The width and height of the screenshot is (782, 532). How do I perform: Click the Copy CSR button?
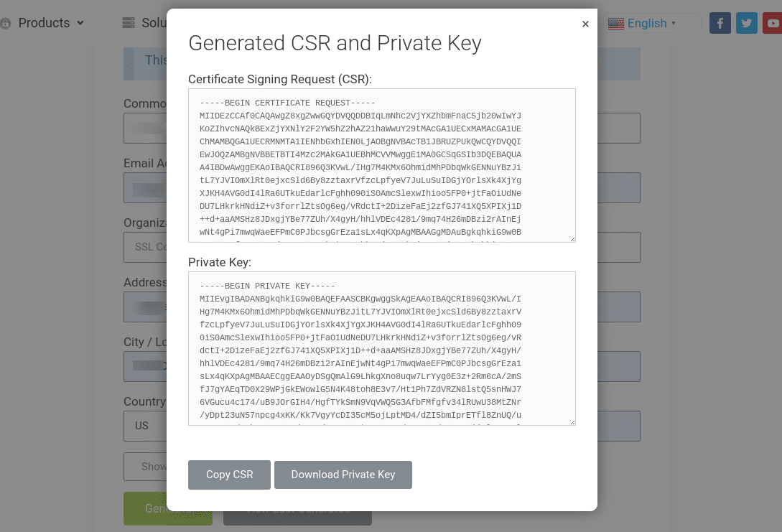228,475
